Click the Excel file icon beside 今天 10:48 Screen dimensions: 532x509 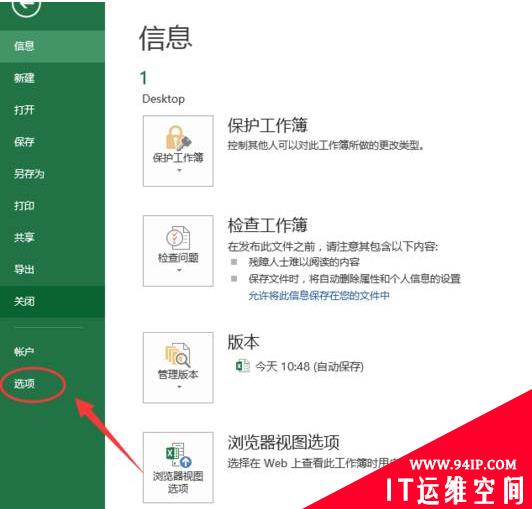pyautogui.click(x=243, y=366)
